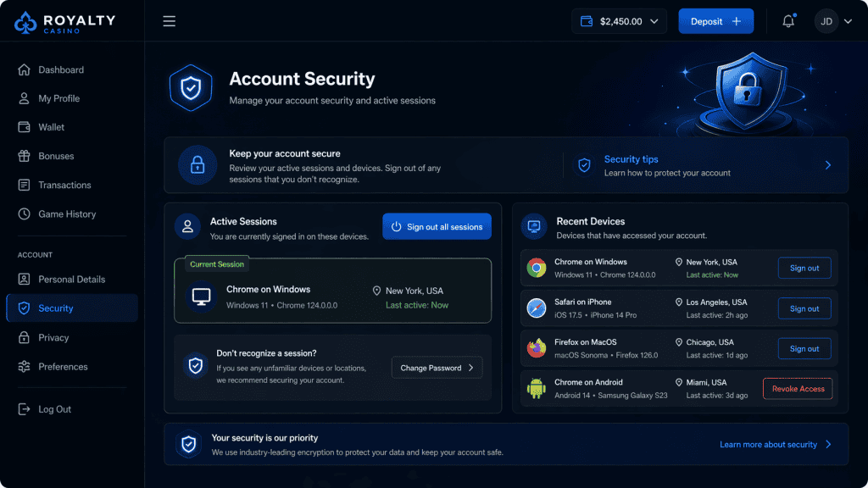Expand the Security tips chevron
The height and width of the screenshot is (488, 868).
tap(828, 165)
